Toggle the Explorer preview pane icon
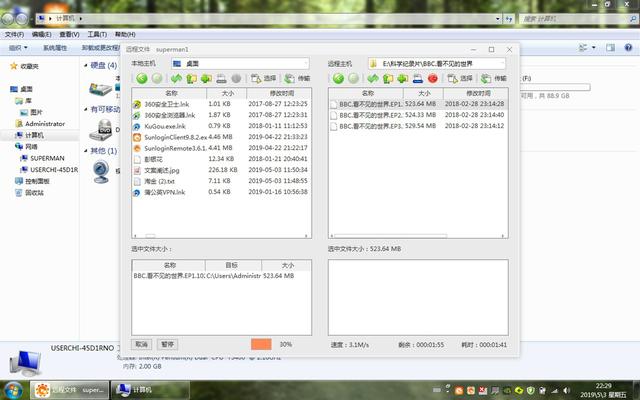 [611, 48]
